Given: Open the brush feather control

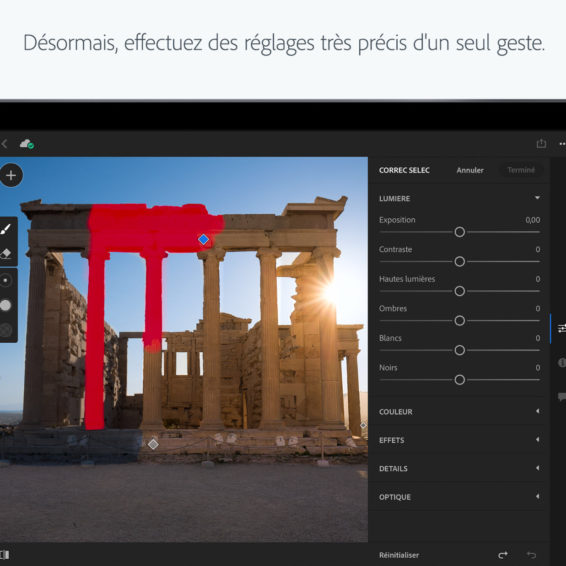Looking at the screenshot, I should (5, 305).
